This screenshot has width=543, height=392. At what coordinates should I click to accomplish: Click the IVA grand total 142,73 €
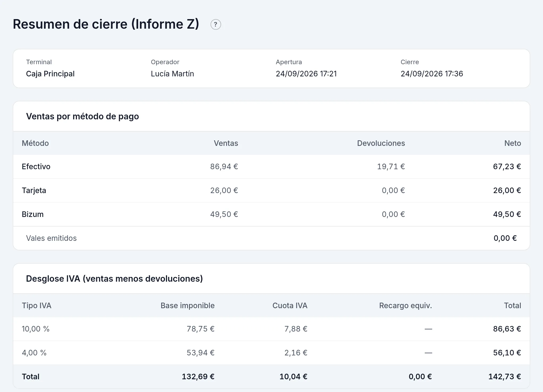pyautogui.click(x=505, y=377)
